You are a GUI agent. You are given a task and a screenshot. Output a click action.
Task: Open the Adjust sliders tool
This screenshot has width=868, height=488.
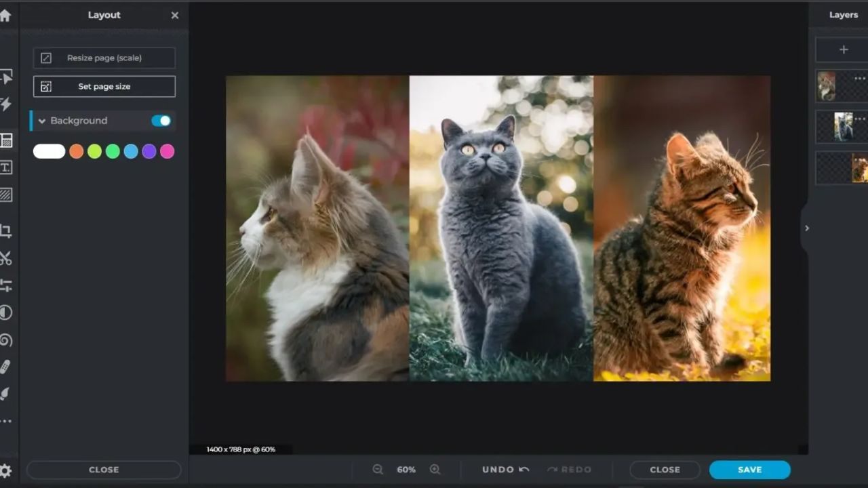tap(5, 285)
